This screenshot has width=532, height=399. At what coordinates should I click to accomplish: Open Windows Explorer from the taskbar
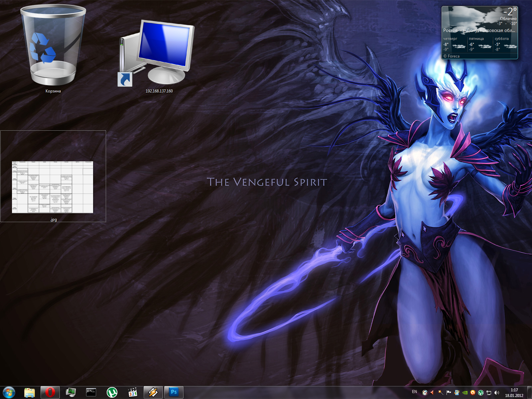(x=30, y=392)
